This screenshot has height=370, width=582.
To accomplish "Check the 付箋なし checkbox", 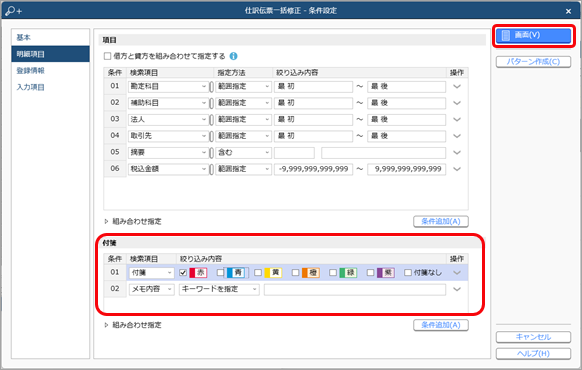I will click(x=408, y=273).
